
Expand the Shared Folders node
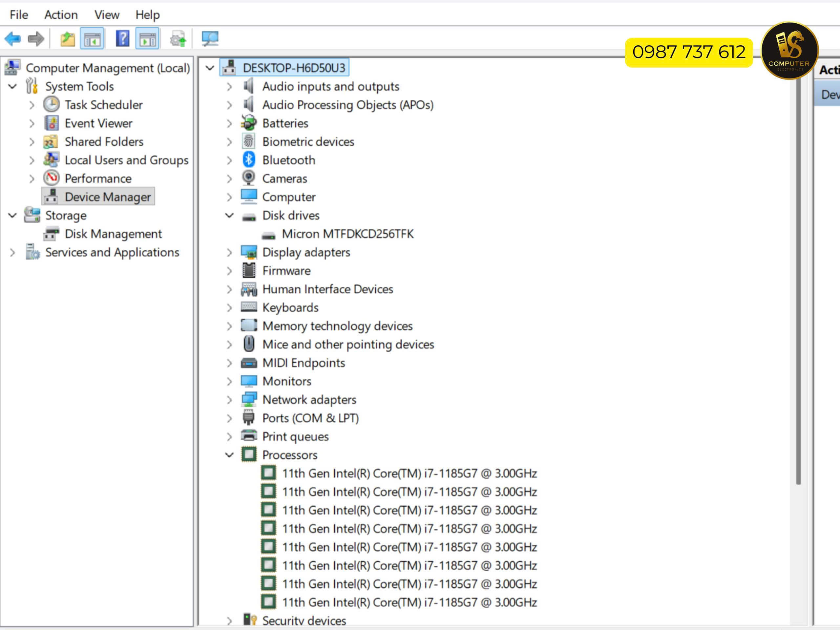[x=32, y=142]
